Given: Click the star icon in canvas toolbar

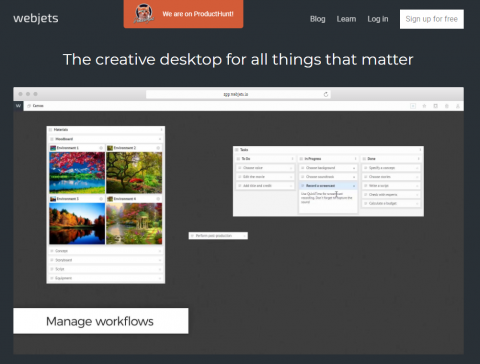Looking at the screenshot, I should (x=424, y=106).
